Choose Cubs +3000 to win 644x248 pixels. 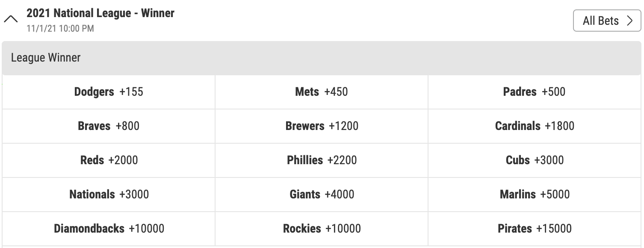[535, 160]
